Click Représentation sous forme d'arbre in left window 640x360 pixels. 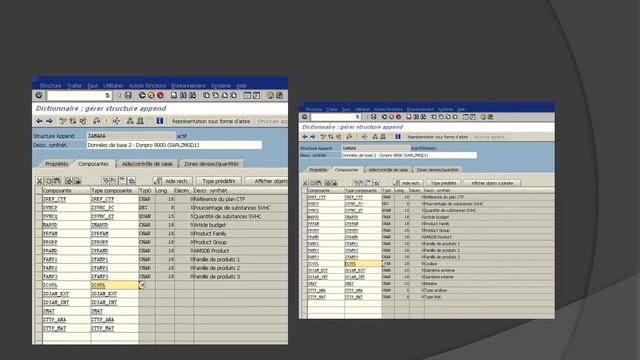coord(211,121)
